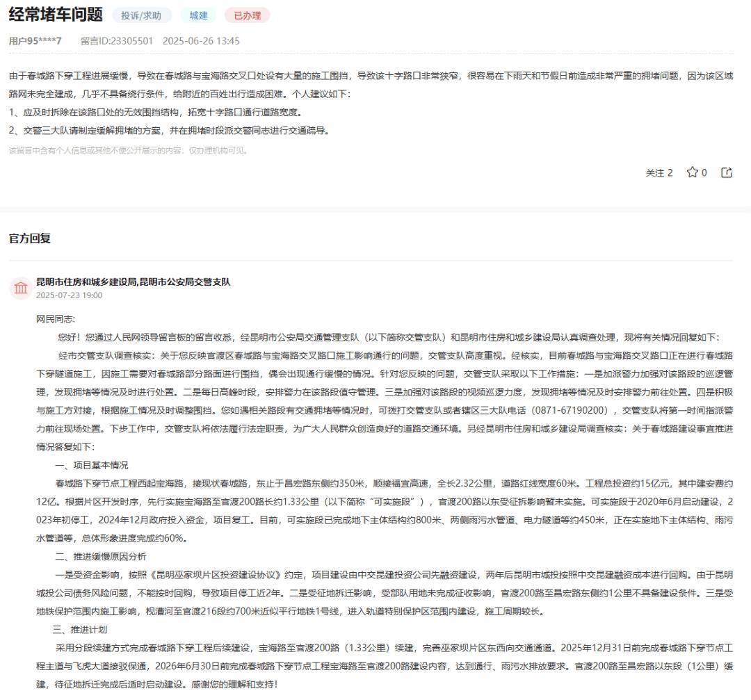
Task: Switch to the 城建 topic tag
Action: 197,15
